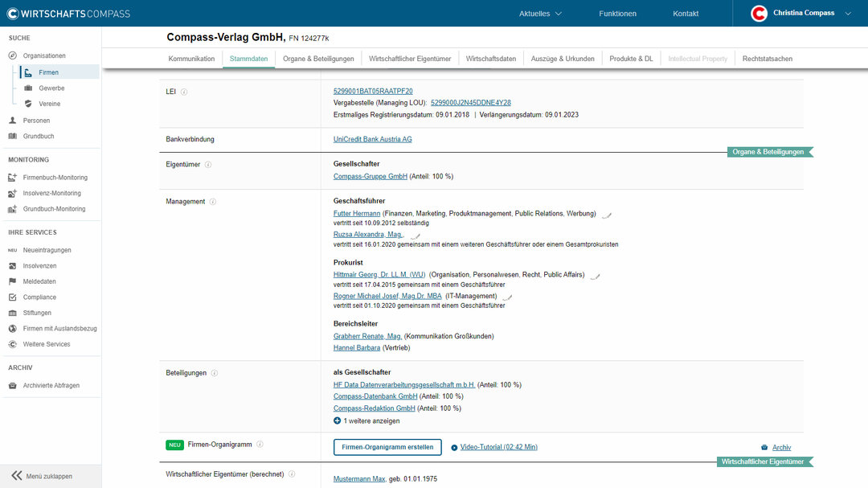Viewport: 868px width, 488px height.
Task: Click the Gewerbe briefcase icon
Action: pyautogui.click(x=28, y=88)
